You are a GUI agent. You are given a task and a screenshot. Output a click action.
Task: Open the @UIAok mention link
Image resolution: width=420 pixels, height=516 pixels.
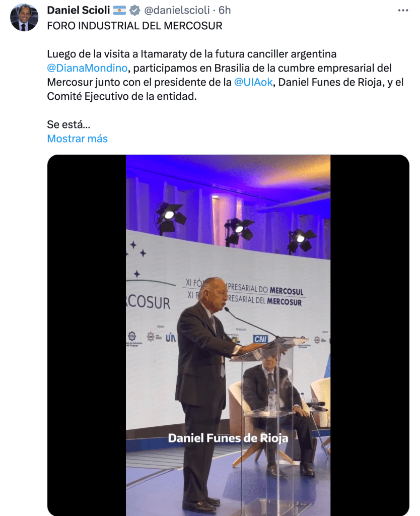point(253,82)
